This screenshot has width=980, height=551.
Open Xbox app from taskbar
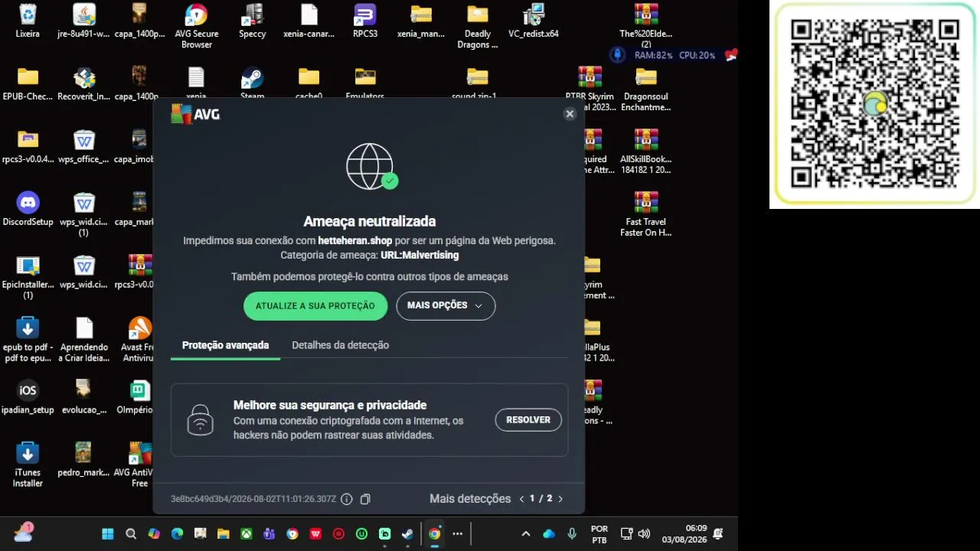pos(247,534)
